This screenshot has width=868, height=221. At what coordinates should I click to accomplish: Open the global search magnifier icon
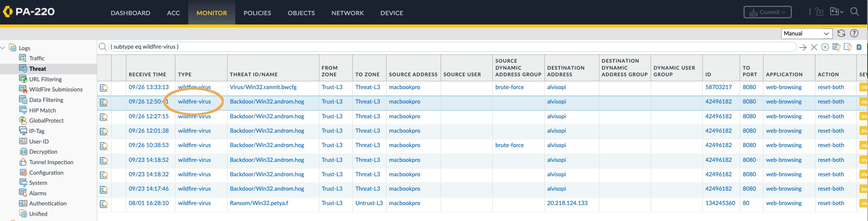coord(854,12)
